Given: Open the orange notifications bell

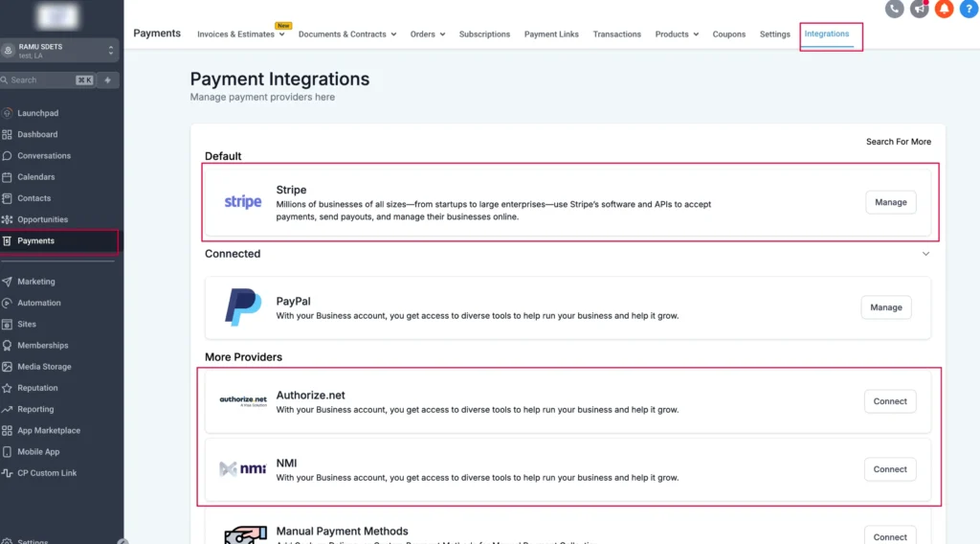Looking at the screenshot, I should 944,9.
